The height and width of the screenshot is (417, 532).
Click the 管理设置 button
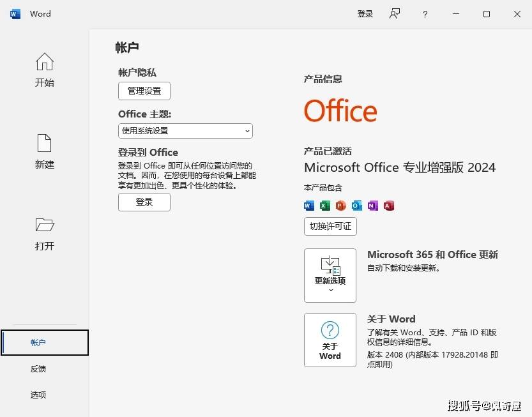(144, 91)
